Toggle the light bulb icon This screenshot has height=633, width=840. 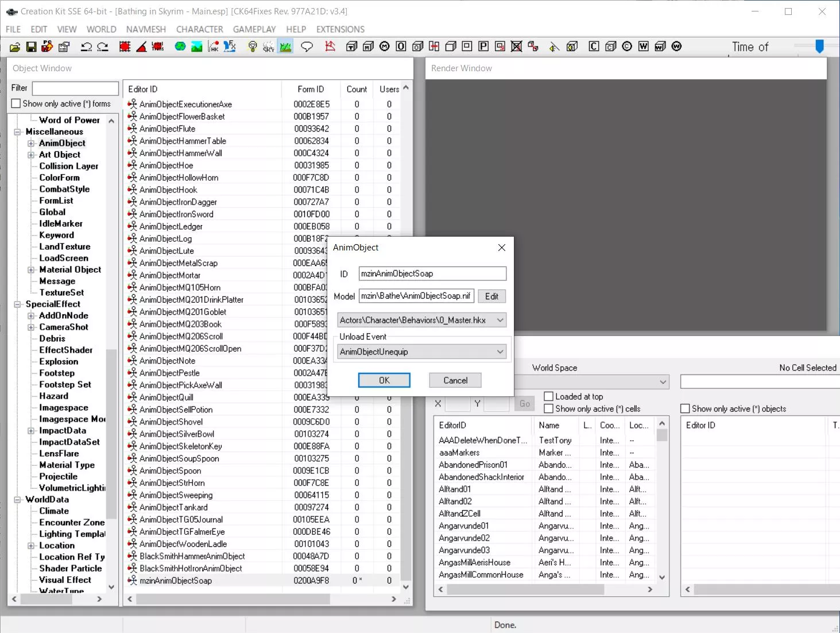point(252,47)
